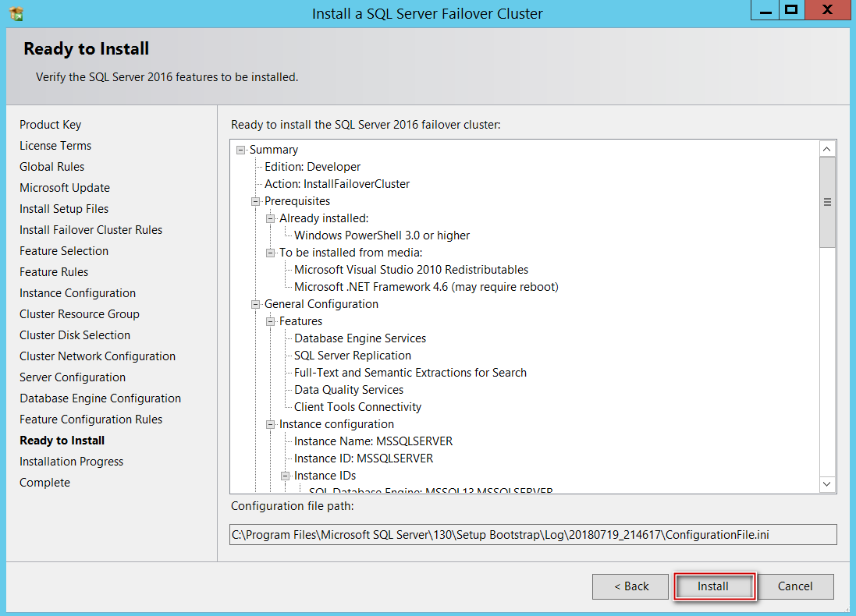Collapse the Already installed node

click(x=270, y=219)
